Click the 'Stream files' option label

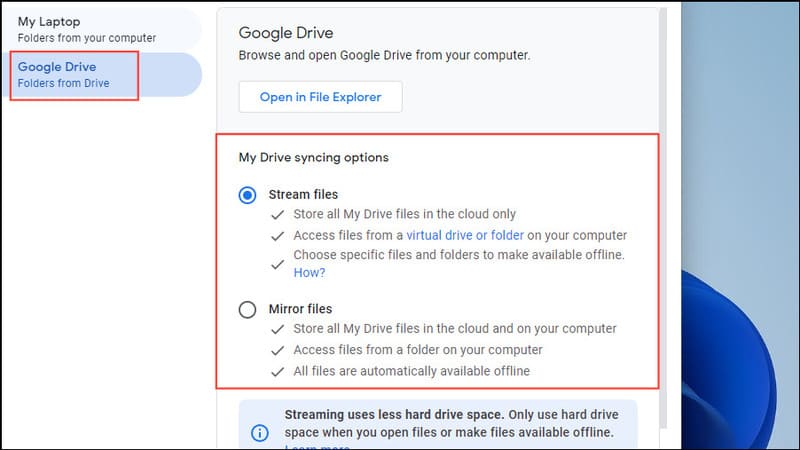pyautogui.click(x=303, y=194)
